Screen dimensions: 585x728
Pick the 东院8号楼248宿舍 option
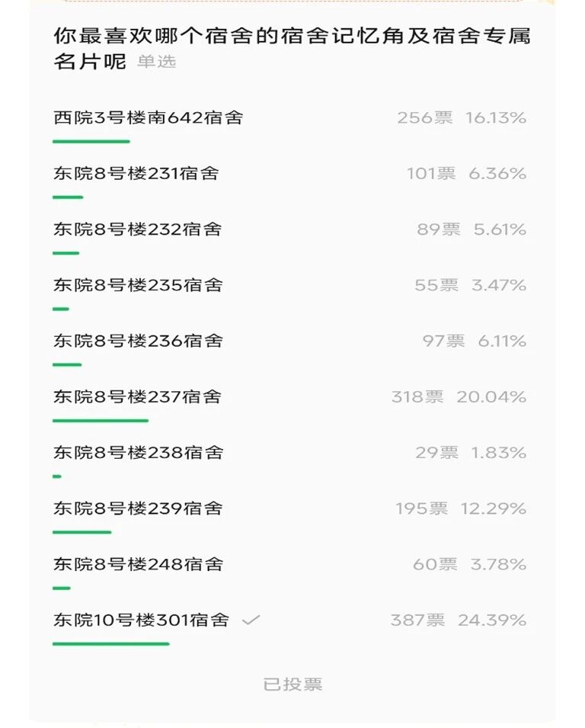click(138, 564)
